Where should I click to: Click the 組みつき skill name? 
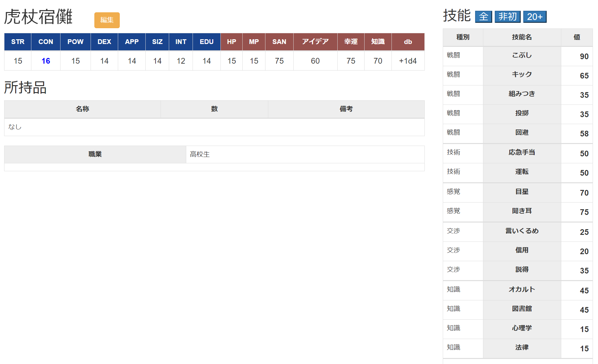pyautogui.click(x=522, y=94)
